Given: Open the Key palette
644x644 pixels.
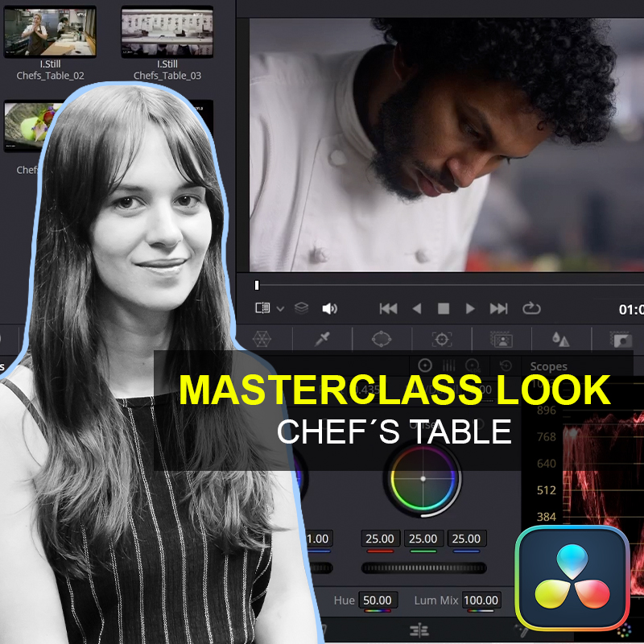Looking at the screenshot, I should tap(621, 340).
